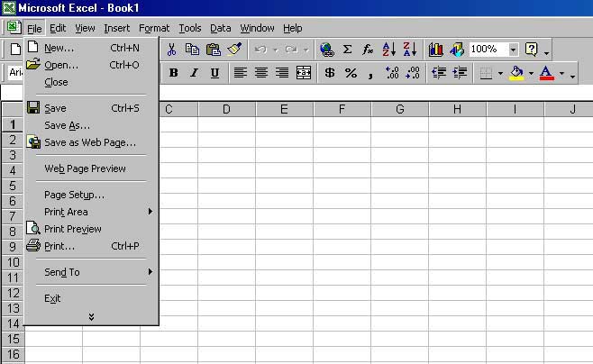Choose Page Setup... menu entry
The height and width of the screenshot is (364, 593).
[91, 195]
